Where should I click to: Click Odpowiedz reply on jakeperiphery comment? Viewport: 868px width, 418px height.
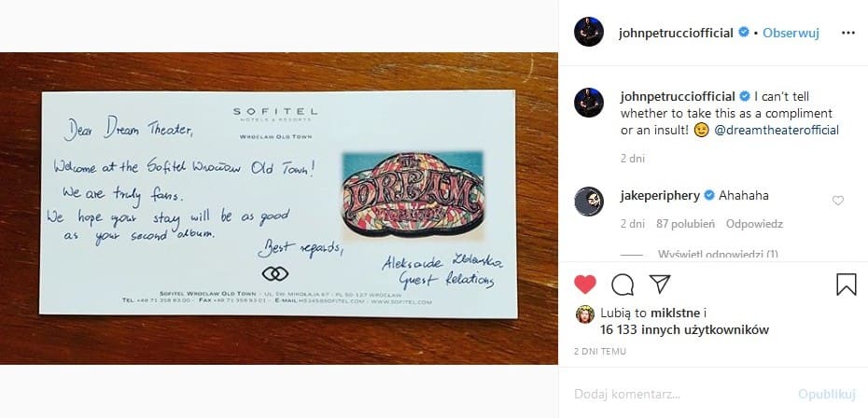754,224
